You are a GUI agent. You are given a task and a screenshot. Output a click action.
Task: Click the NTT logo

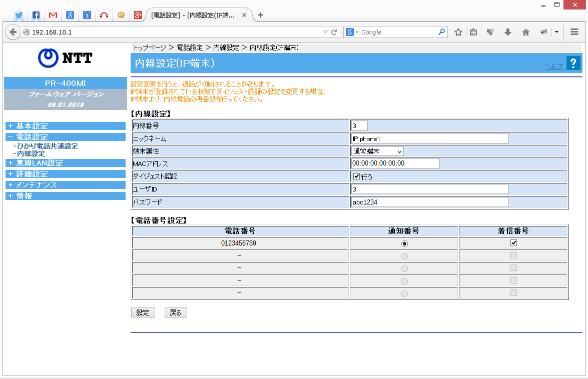65,58
